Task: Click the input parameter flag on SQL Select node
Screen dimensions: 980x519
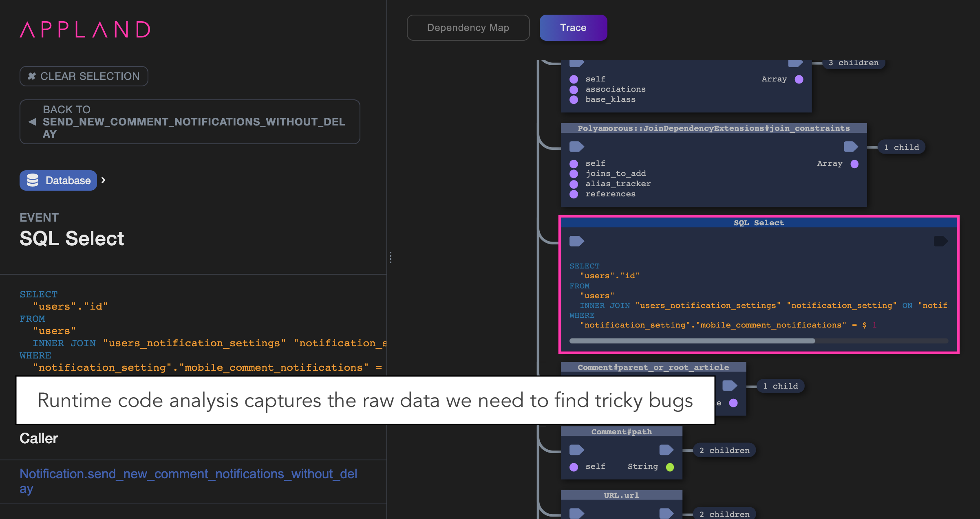Action: (x=576, y=241)
